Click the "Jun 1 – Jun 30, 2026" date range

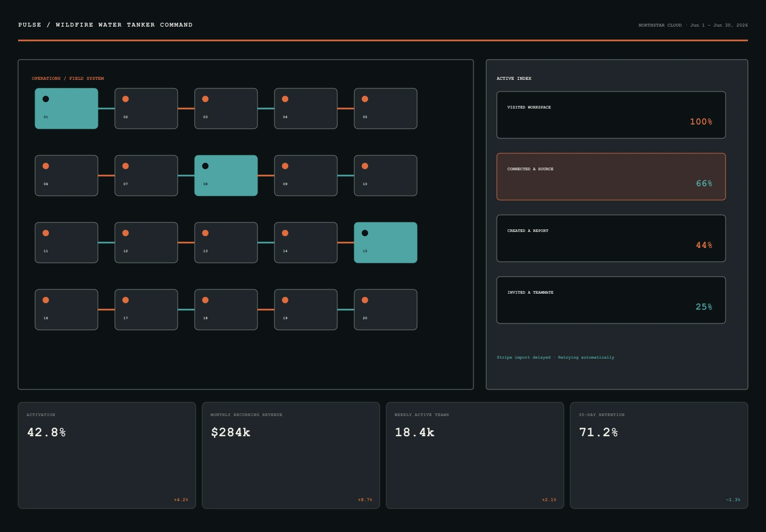click(x=719, y=25)
